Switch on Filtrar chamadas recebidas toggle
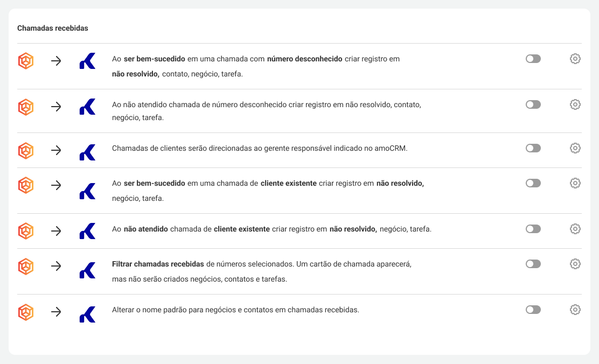 tap(533, 264)
